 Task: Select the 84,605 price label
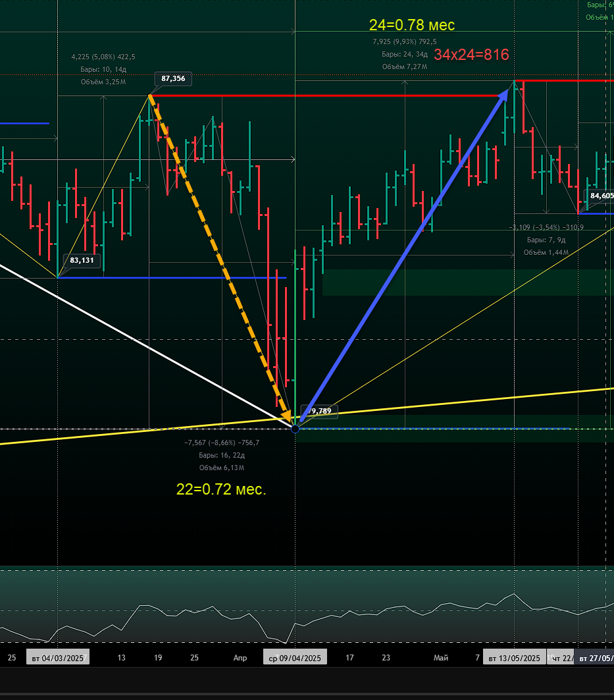(x=601, y=196)
